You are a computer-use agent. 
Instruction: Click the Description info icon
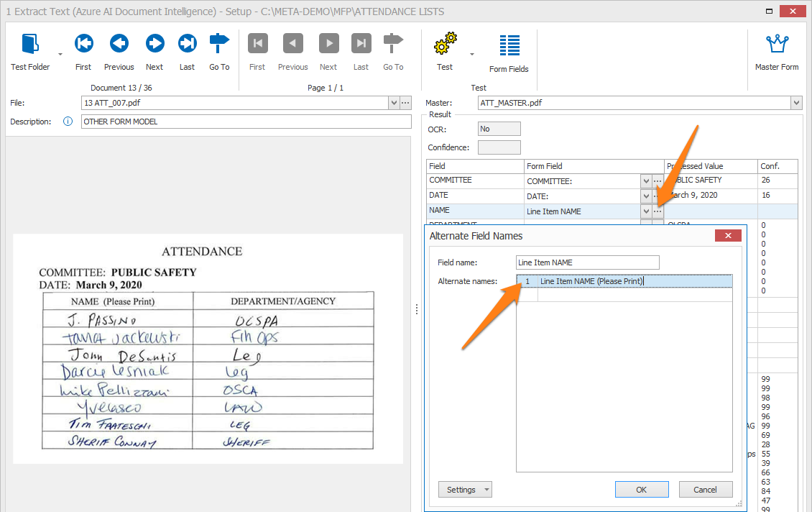pyautogui.click(x=68, y=122)
